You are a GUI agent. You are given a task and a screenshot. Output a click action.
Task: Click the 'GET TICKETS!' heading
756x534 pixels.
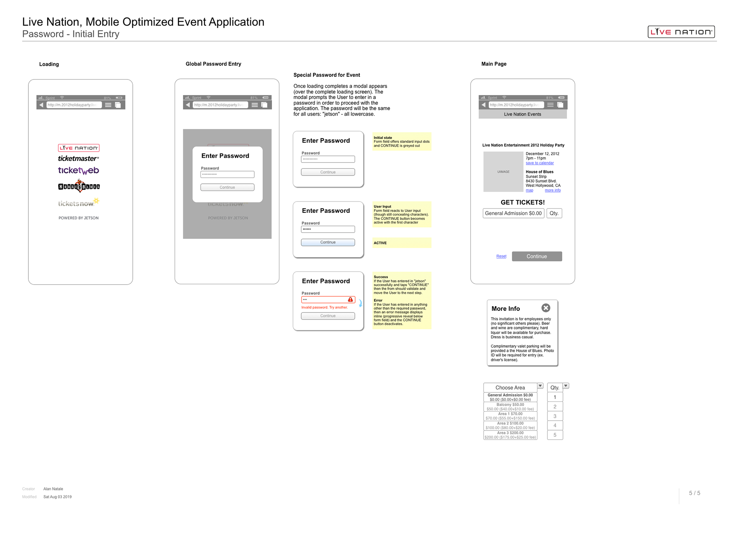(x=523, y=202)
